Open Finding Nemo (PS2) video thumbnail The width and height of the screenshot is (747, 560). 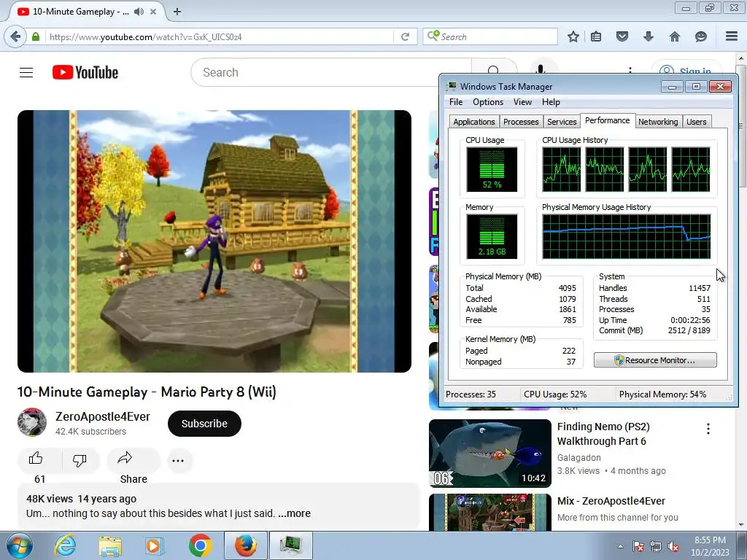[489, 454]
